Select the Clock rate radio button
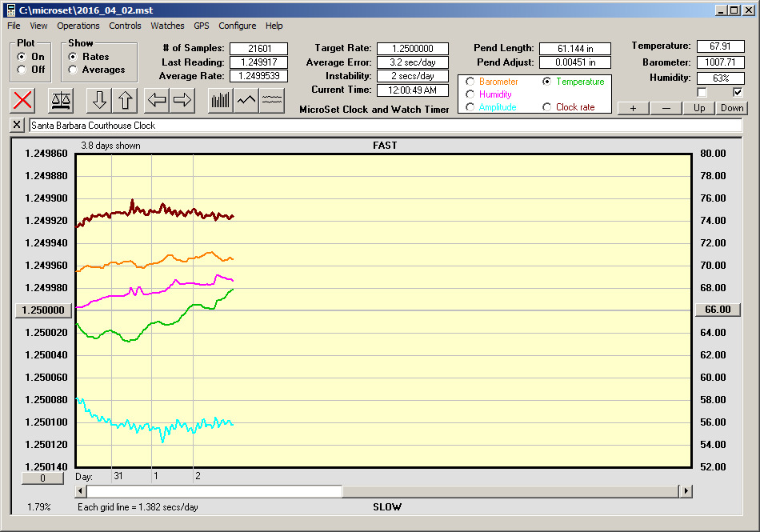Viewport: 760px width, 532px height. 546,107
